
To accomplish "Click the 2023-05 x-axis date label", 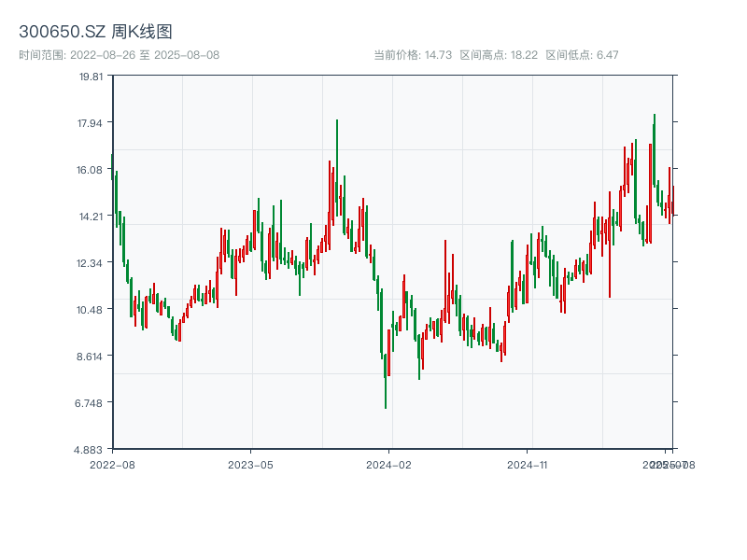I will [250, 464].
